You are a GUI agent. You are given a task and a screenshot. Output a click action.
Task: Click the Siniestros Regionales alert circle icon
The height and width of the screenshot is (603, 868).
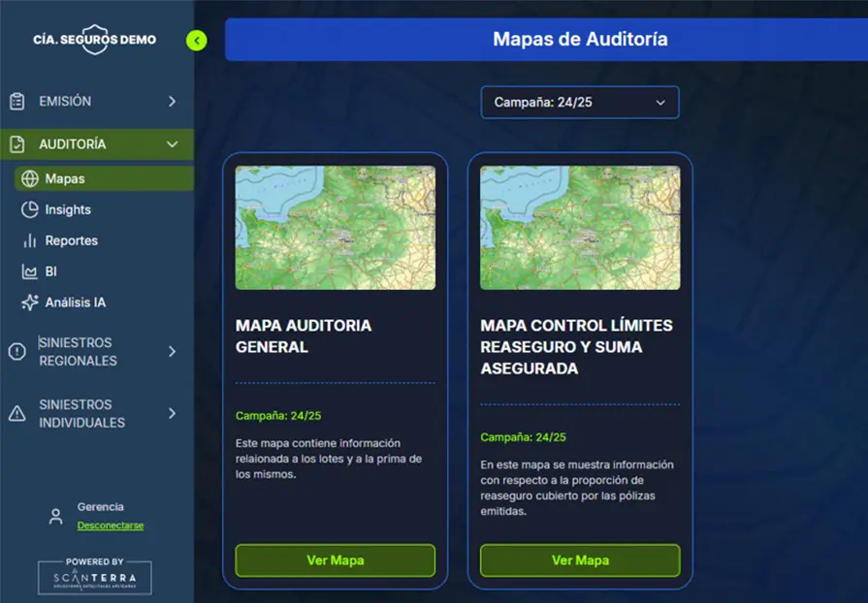tap(16, 352)
